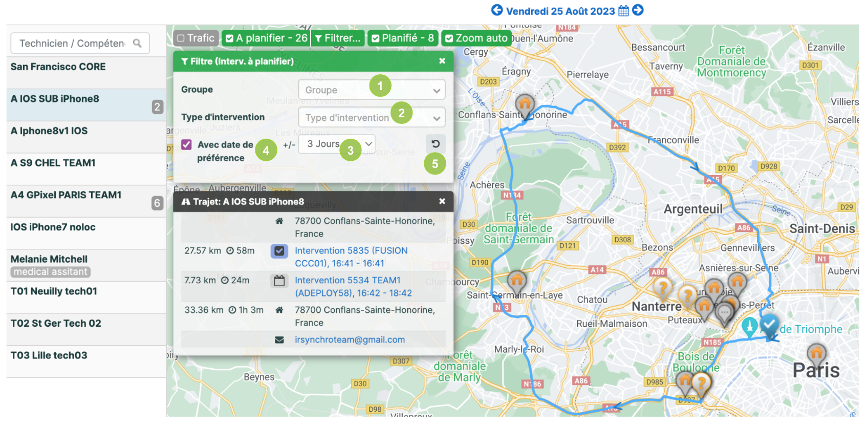Click filter funnel icon in Filtre header
868x424 pixels.
185,61
